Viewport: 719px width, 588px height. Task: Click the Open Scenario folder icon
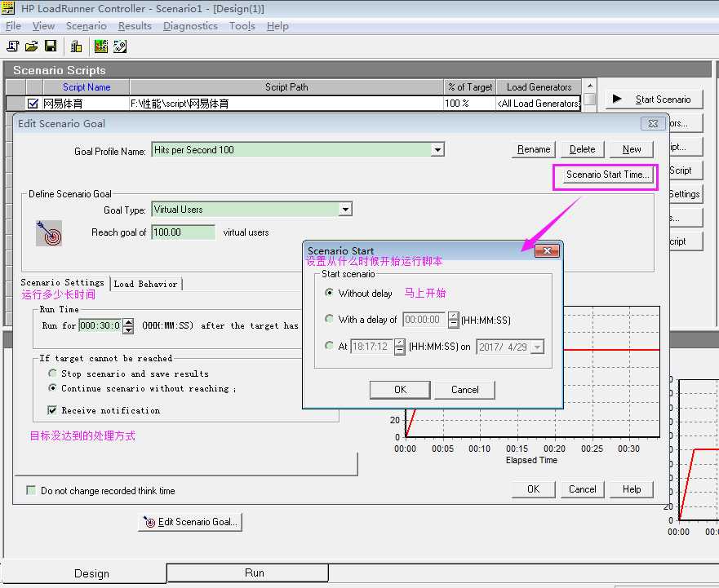pyautogui.click(x=32, y=46)
